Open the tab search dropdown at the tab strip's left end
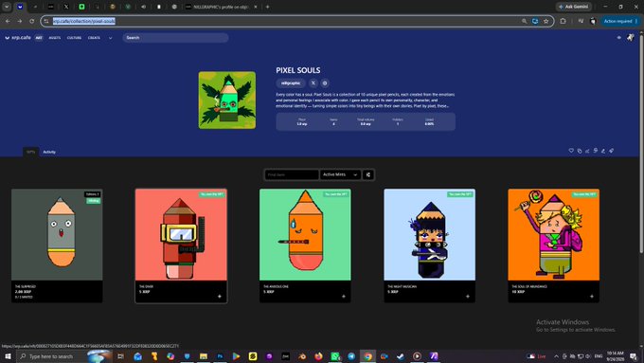Screen dimensions: 644x363 click(7, 7)
